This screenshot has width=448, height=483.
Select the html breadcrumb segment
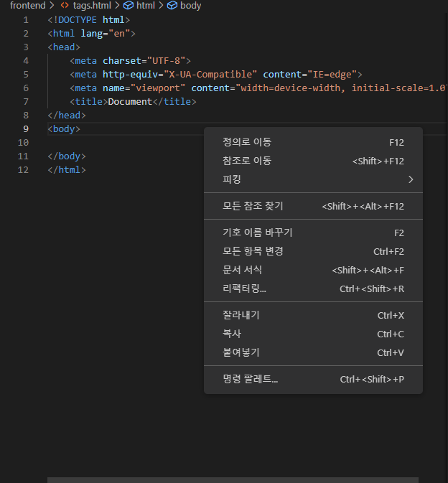coord(146,5)
